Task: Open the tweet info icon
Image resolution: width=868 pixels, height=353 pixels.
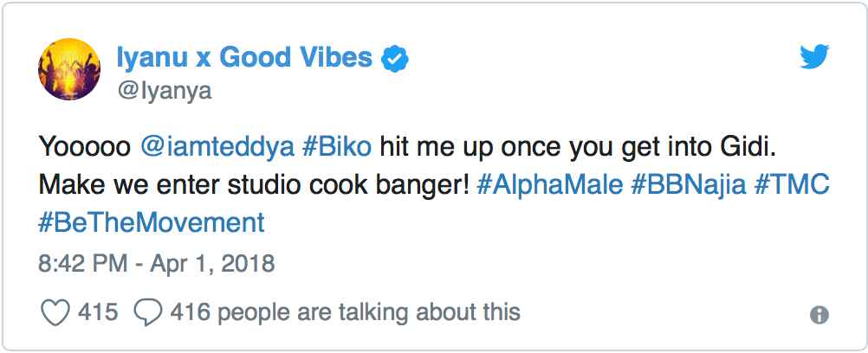Action: click(819, 315)
